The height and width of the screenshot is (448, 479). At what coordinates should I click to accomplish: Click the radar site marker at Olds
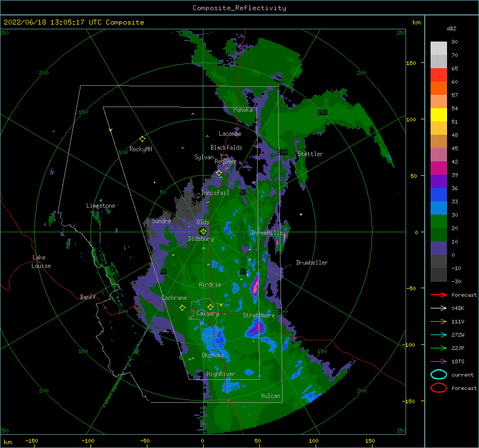(203, 232)
